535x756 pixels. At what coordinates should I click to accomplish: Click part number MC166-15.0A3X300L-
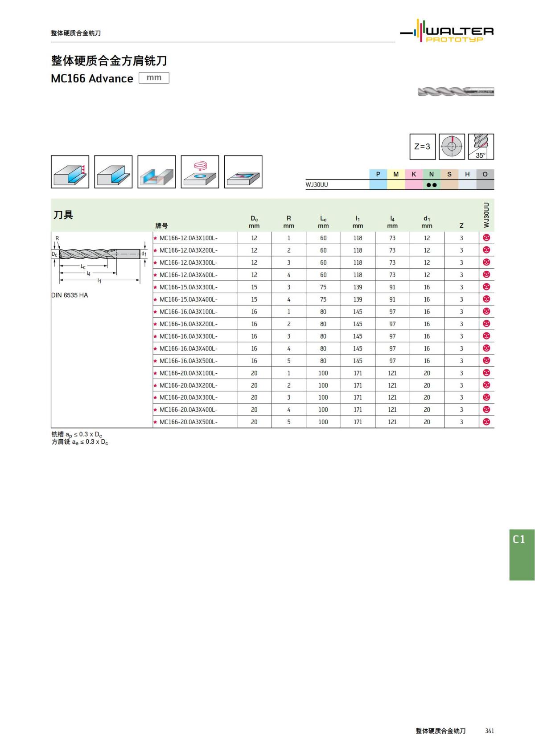pyautogui.click(x=189, y=287)
